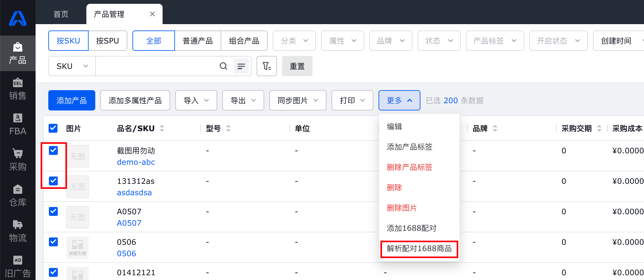Sort by 型号 column
Screen dimensions: 644x280
[x=228, y=128]
